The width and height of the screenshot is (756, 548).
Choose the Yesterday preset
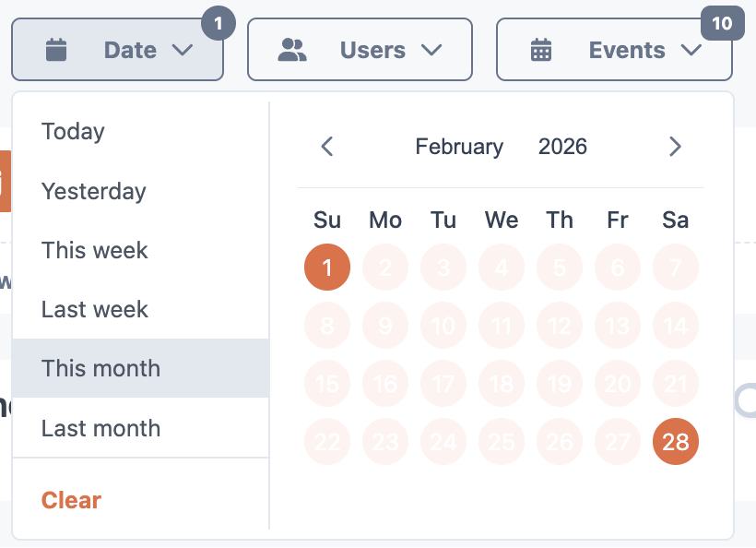pyautogui.click(x=94, y=191)
